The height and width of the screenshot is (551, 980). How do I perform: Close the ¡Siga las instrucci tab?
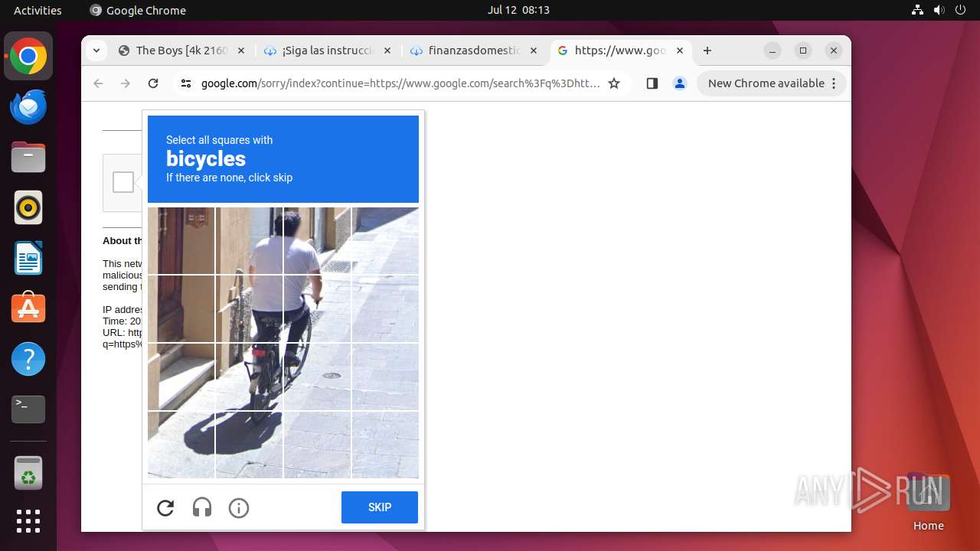(387, 51)
